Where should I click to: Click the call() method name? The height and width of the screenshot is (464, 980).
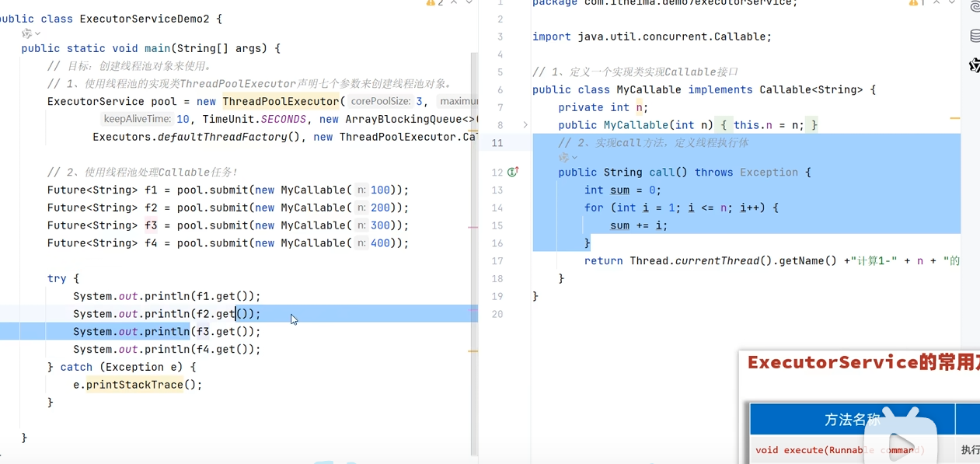click(662, 172)
